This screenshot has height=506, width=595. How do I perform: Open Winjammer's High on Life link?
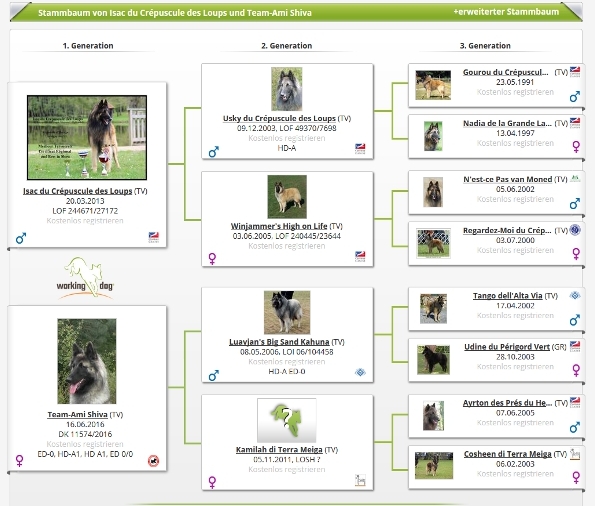click(x=279, y=226)
